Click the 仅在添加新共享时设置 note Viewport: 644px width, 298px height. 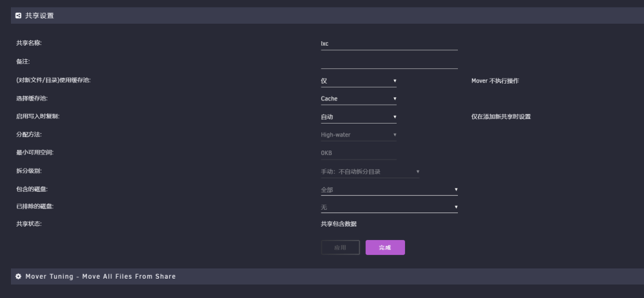(501, 116)
